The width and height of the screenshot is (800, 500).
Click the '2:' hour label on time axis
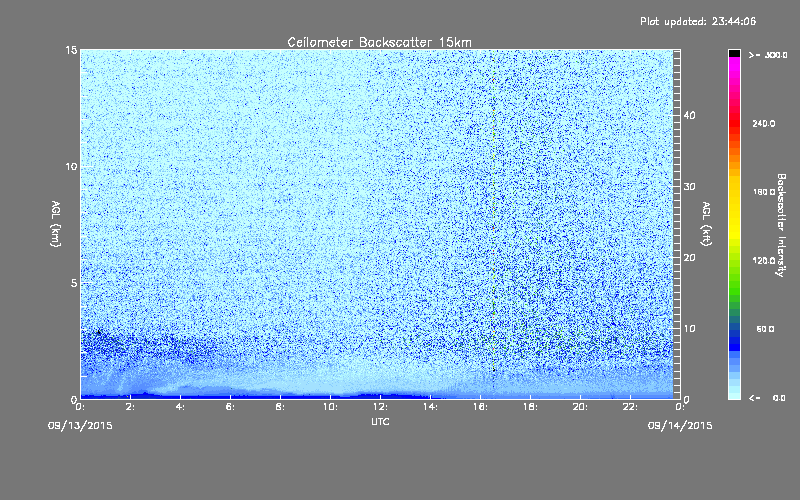tap(130, 407)
